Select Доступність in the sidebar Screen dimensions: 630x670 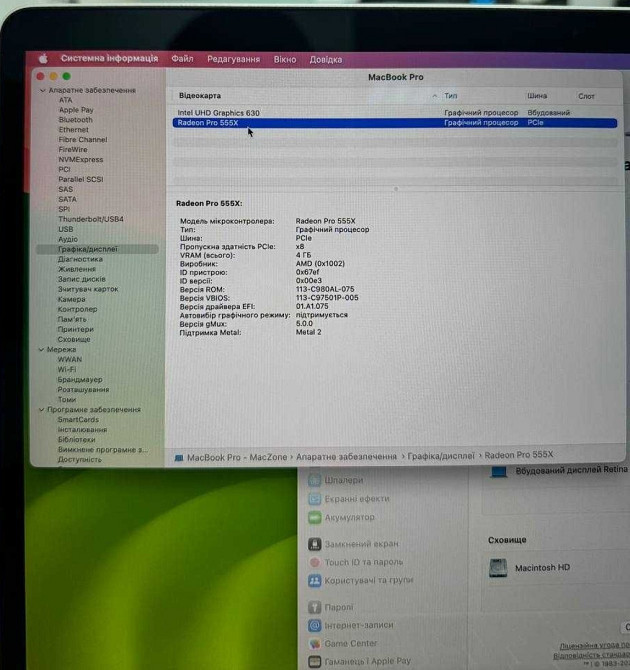click(79, 459)
